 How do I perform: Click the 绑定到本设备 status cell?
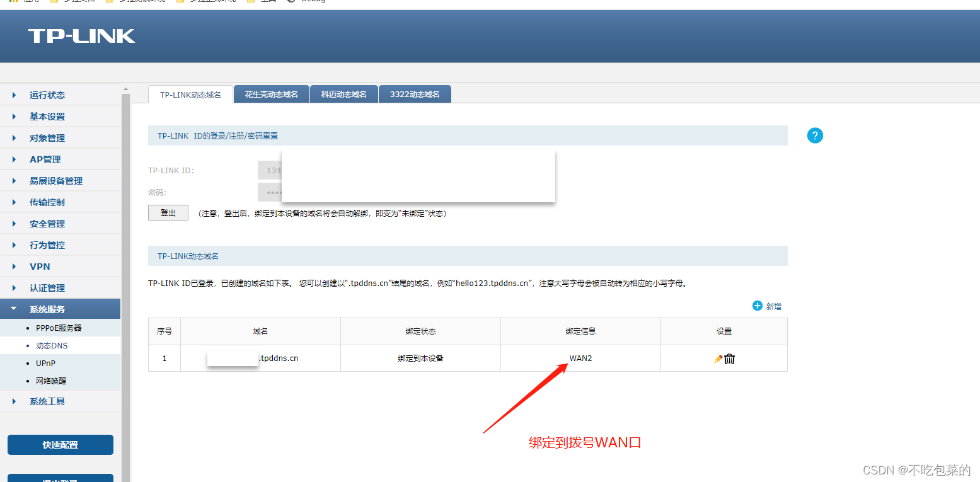click(420, 359)
